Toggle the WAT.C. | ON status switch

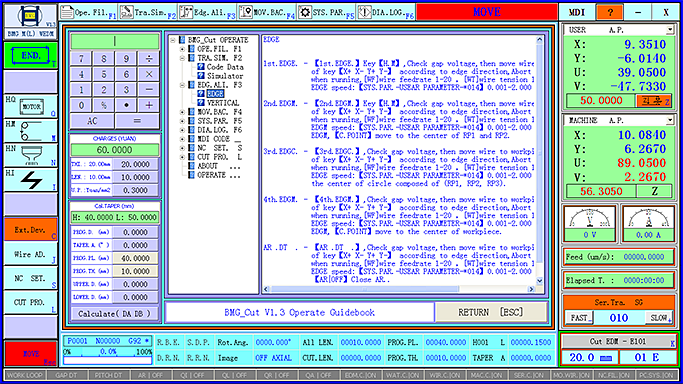click(x=403, y=375)
